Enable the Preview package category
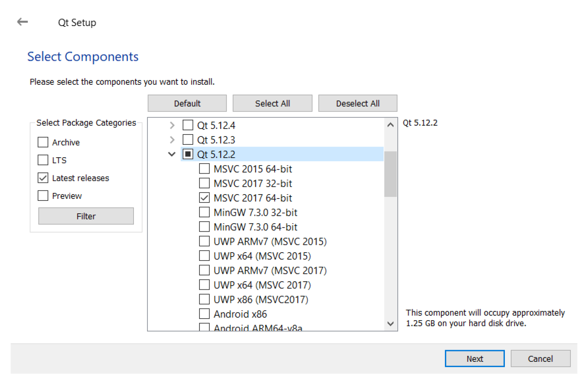The image size is (588, 381). tap(43, 196)
